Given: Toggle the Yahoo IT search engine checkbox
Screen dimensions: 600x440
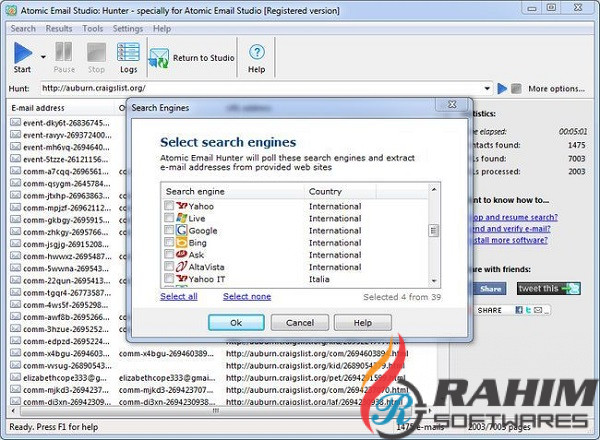Looking at the screenshot, I should point(169,278).
